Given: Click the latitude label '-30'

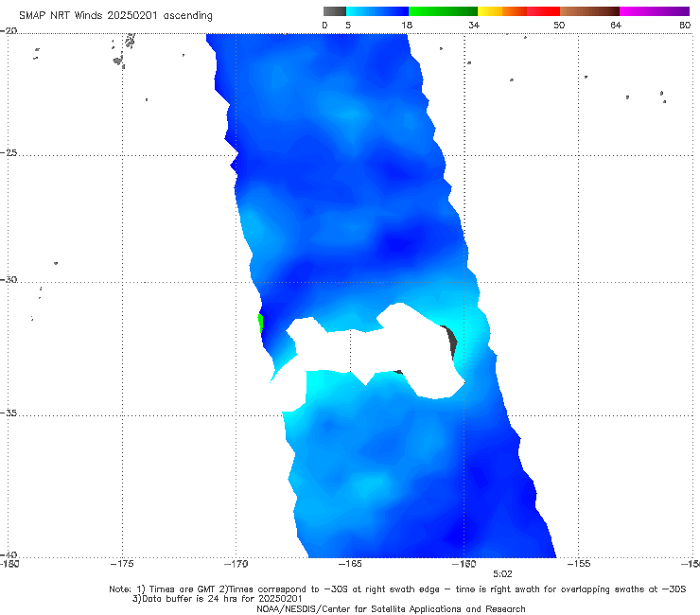Looking at the screenshot, I should (x=9, y=279).
